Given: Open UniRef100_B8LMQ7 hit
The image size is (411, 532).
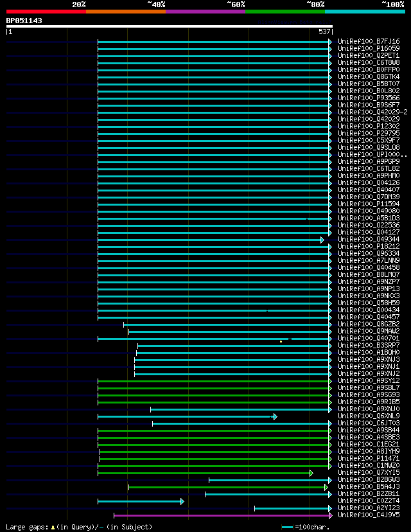Looking at the screenshot, I should coord(369,274).
